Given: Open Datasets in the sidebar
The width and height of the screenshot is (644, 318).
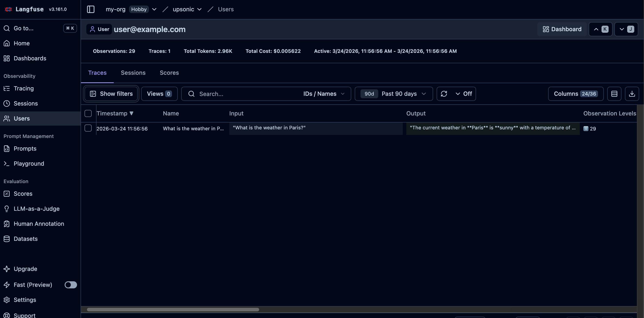Looking at the screenshot, I should pyautogui.click(x=40, y=239).
